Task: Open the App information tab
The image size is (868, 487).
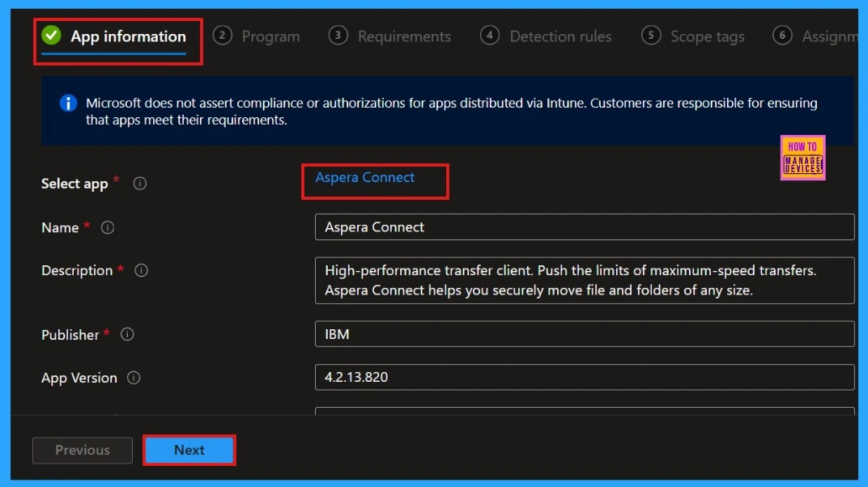Action: [x=114, y=36]
